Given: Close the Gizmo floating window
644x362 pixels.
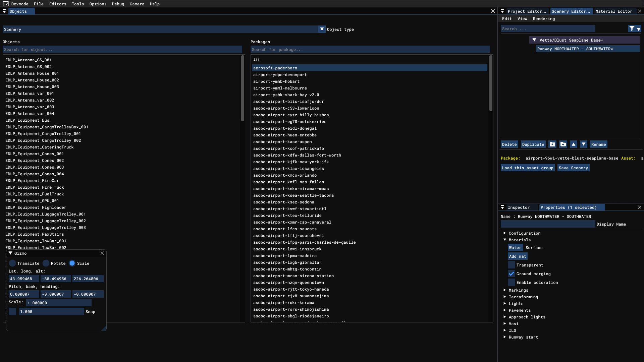Looking at the screenshot, I should pyautogui.click(x=102, y=253).
